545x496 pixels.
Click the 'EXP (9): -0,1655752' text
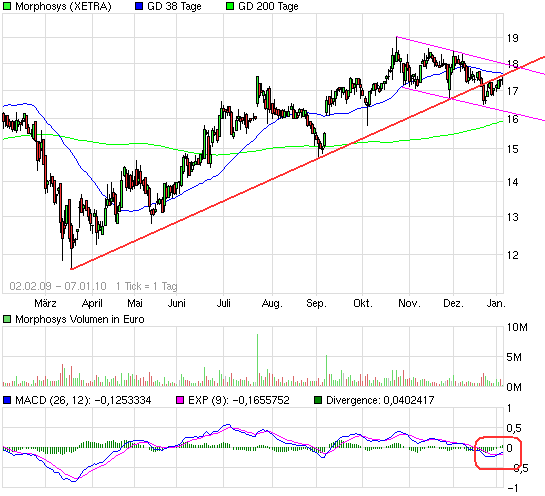click(x=239, y=400)
